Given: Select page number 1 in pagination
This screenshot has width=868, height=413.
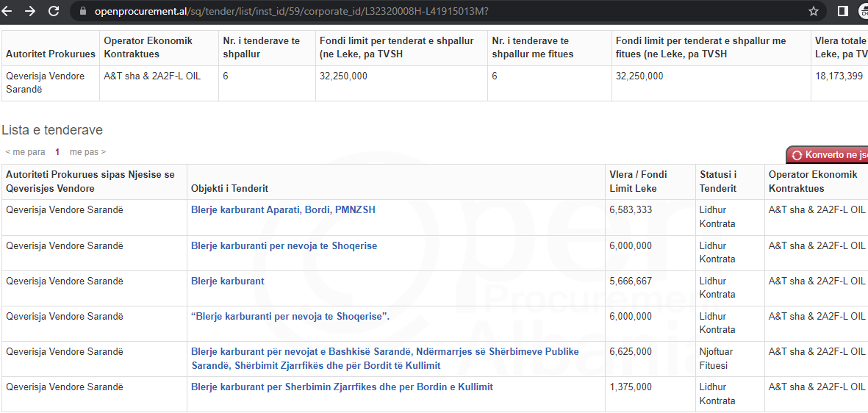Looking at the screenshot, I should (57, 152).
